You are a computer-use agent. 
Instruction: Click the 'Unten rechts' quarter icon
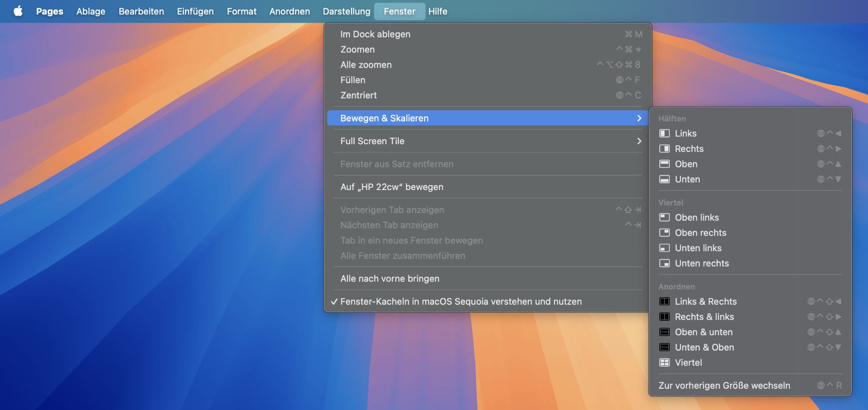[x=665, y=263]
